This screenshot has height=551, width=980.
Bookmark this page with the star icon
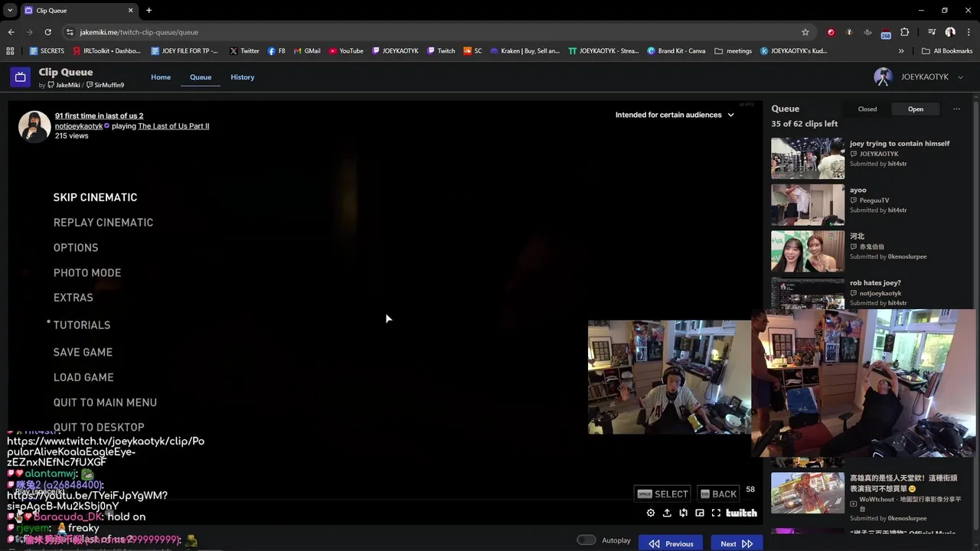tap(805, 32)
